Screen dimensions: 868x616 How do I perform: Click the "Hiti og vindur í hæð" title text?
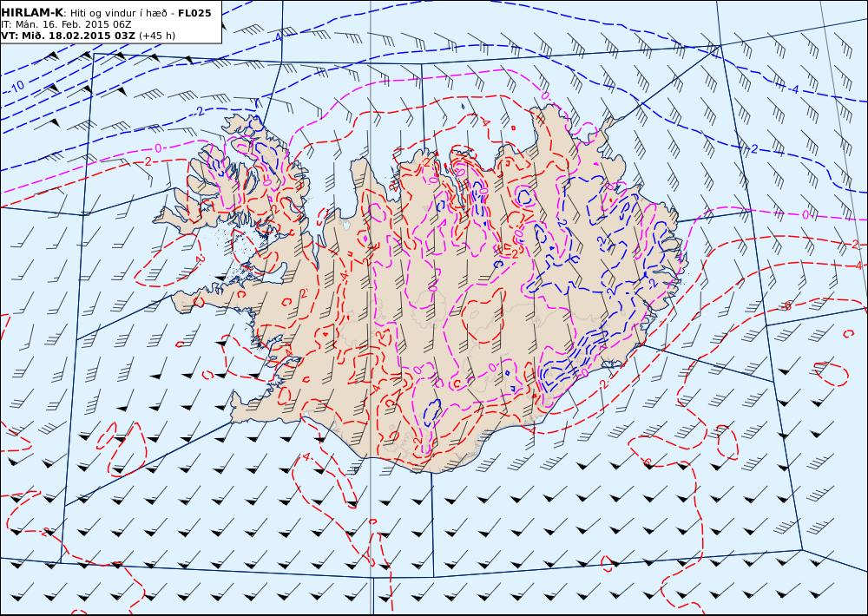[x=120, y=13]
